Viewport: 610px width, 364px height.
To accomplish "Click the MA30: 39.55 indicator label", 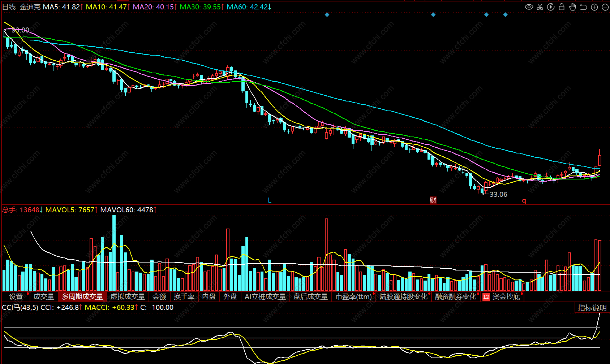I will coord(202,7).
